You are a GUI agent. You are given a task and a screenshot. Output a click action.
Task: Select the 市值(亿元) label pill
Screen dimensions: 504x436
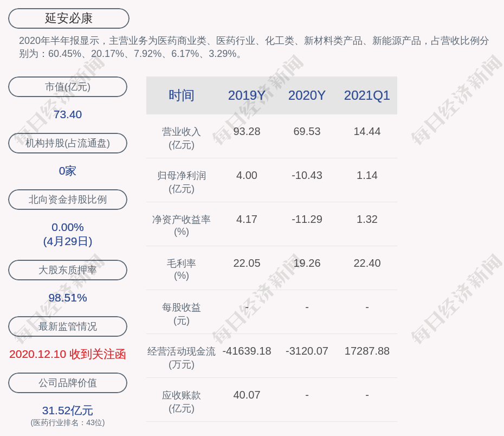68,87
